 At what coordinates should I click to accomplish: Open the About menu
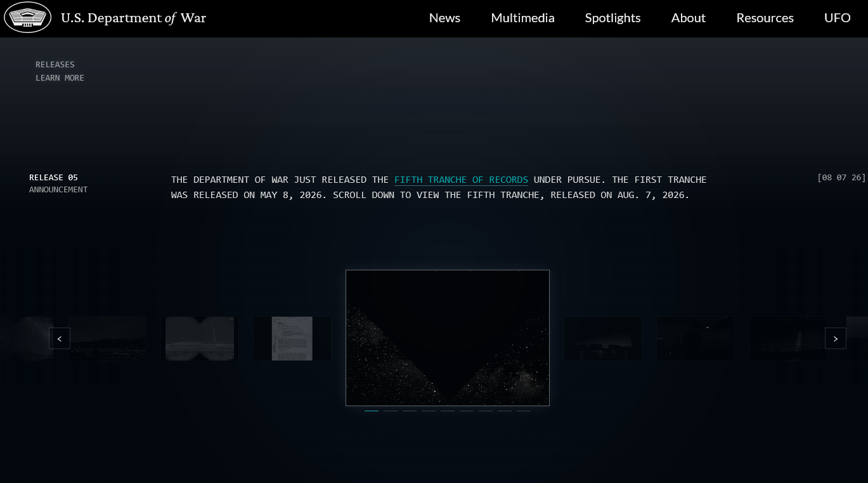688,18
